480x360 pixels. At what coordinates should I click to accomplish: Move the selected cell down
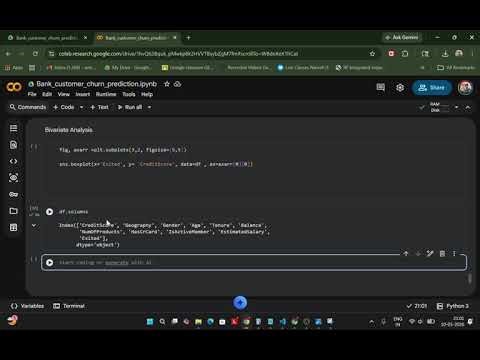tap(418, 254)
